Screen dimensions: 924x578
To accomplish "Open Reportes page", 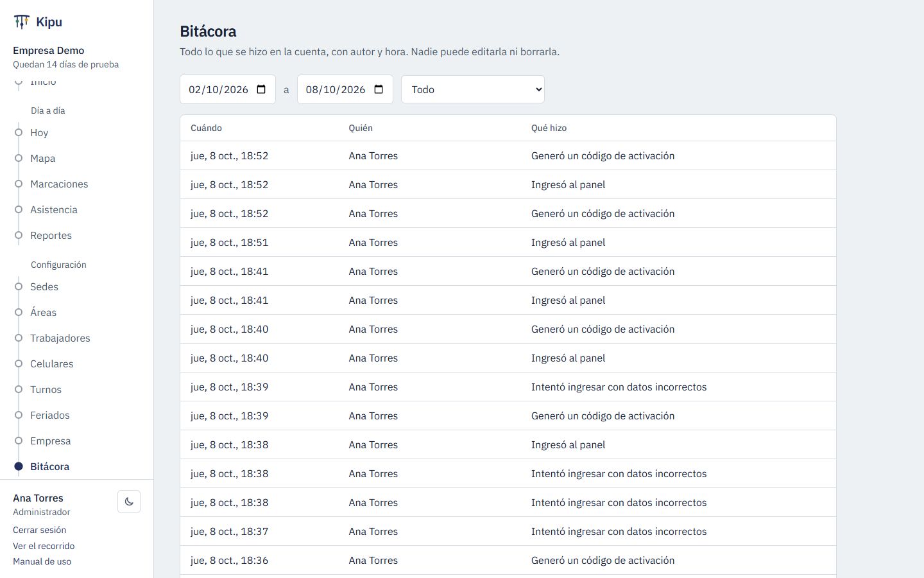I will [51, 235].
